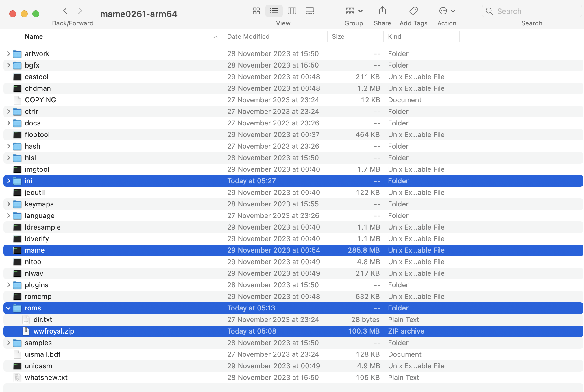The image size is (584, 392).
Task: Select the romcmp executable icon
Action: 17,297
